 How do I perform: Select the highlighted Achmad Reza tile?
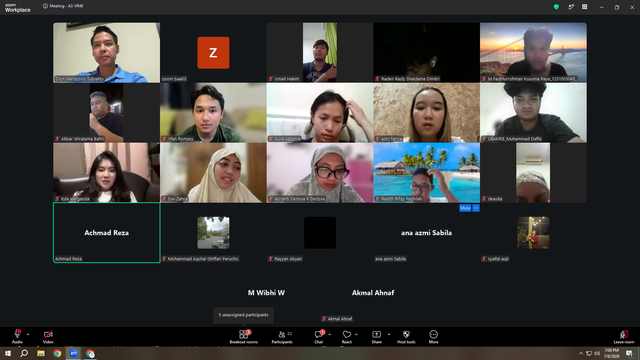click(107, 233)
